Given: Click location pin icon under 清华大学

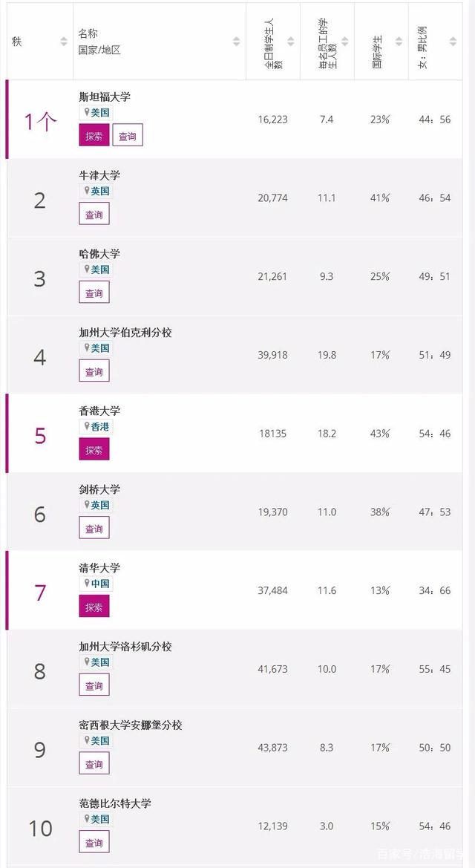Looking at the screenshot, I should pyautogui.click(x=87, y=584).
